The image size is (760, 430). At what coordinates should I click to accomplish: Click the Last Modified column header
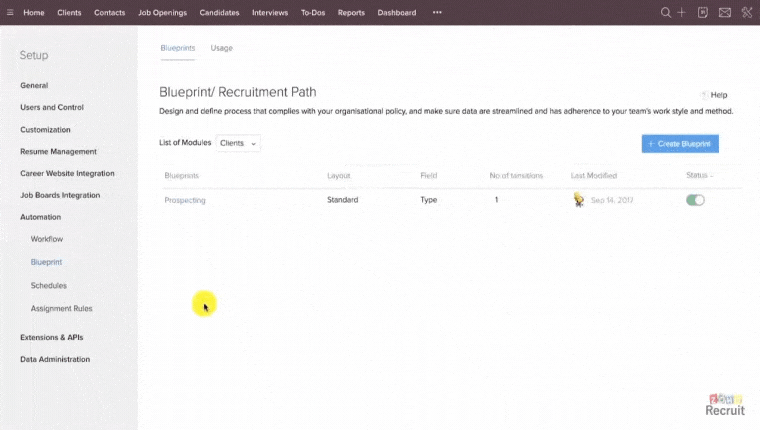(x=594, y=175)
